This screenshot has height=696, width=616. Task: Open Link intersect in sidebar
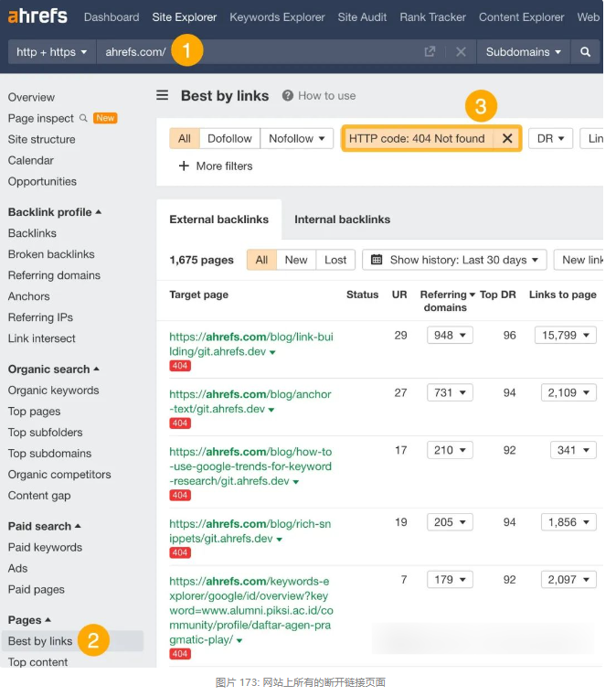coord(42,338)
